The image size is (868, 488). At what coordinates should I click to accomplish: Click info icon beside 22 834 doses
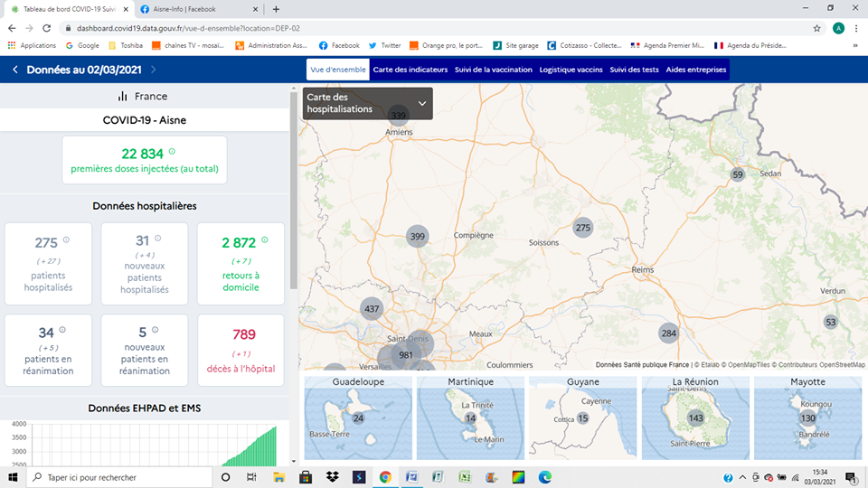point(172,152)
